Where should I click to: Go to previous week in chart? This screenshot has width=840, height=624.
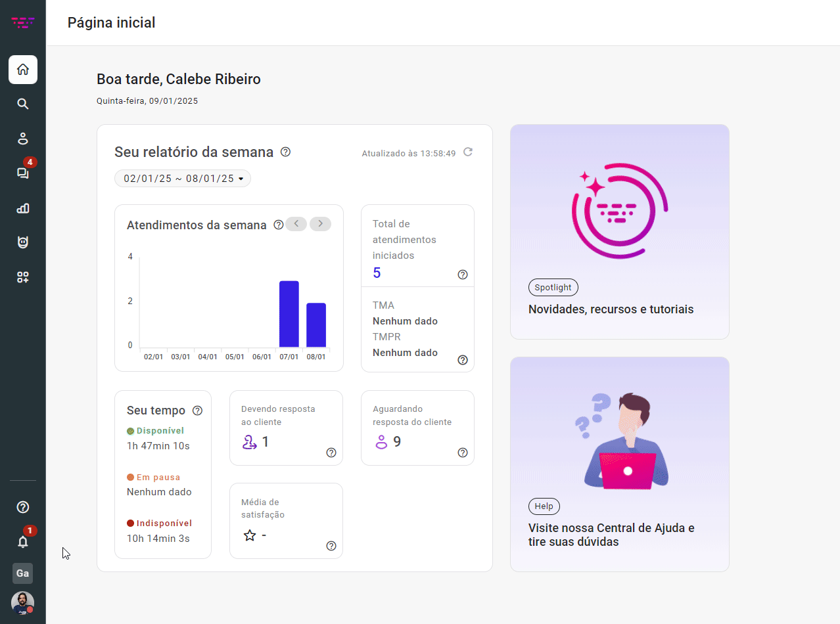(x=296, y=224)
